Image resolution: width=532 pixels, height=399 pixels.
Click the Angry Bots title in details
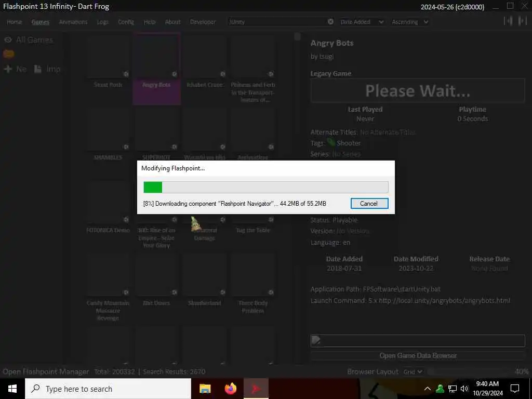332,43
